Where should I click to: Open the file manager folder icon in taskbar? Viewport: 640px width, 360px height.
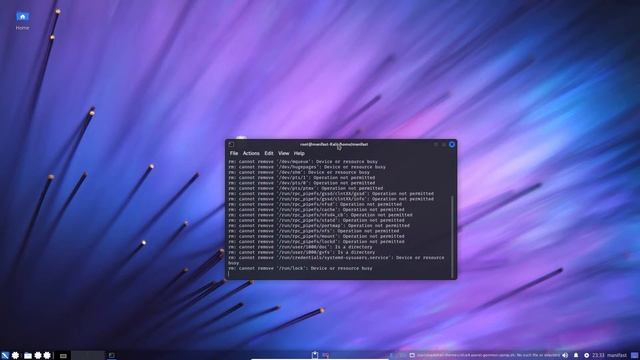28,356
